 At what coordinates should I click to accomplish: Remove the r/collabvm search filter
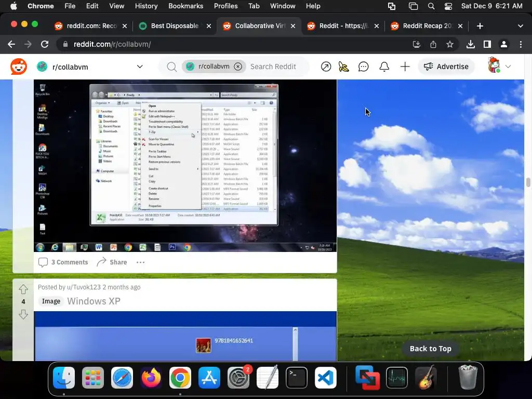tap(238, 66)
